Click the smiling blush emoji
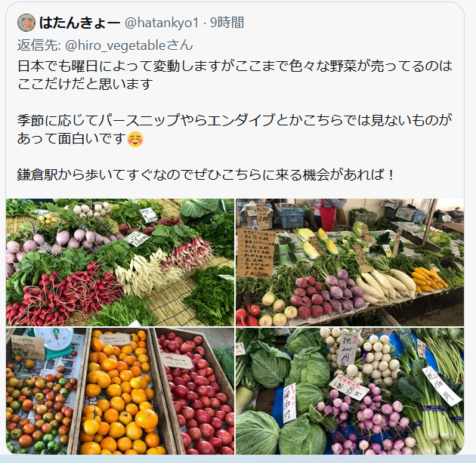Image resolution: width=476 pixels, height=463 pixels. pos(135,139)
